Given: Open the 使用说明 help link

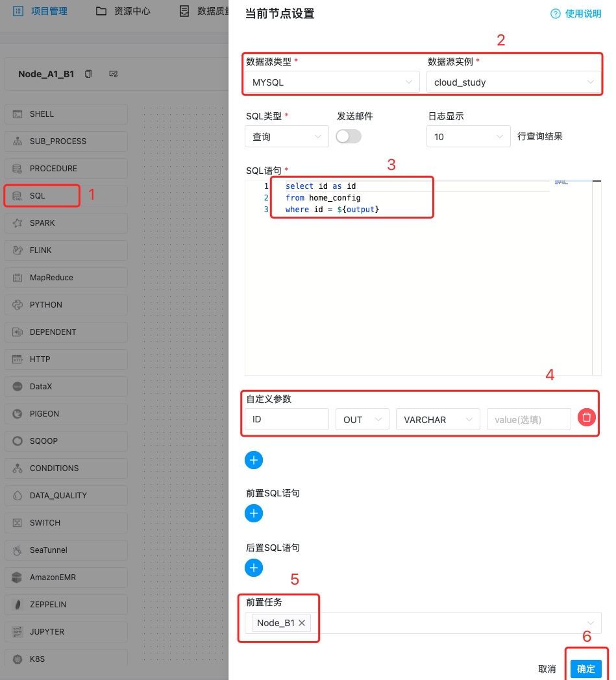Looking at the screenshot, I should pos(576,14).
